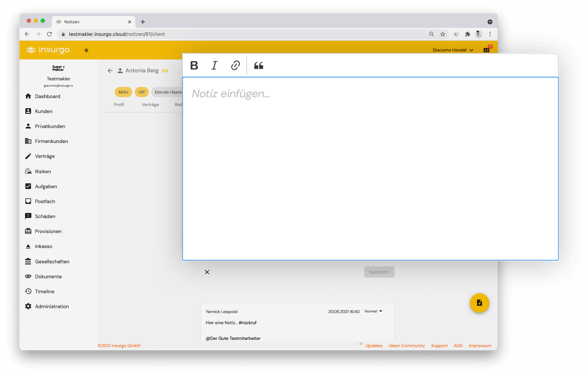Open the browser zoom magnifier icon

coord(431,34)
